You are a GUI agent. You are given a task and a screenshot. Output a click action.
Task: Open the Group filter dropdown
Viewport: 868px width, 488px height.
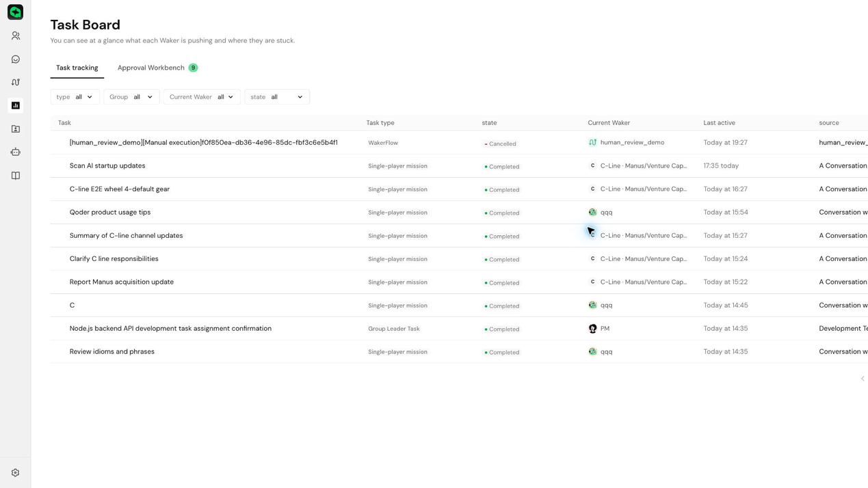click(131, 97)
